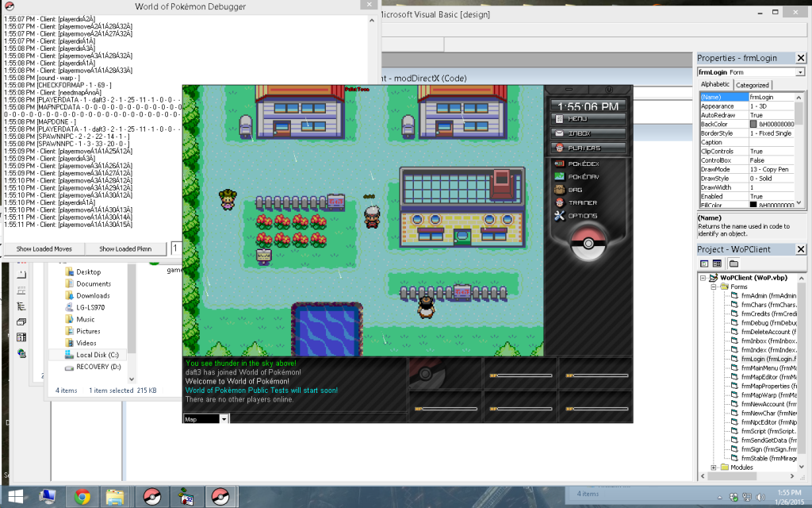
Task: Switch to the Categorized properties tab
Action: [752, 85]
